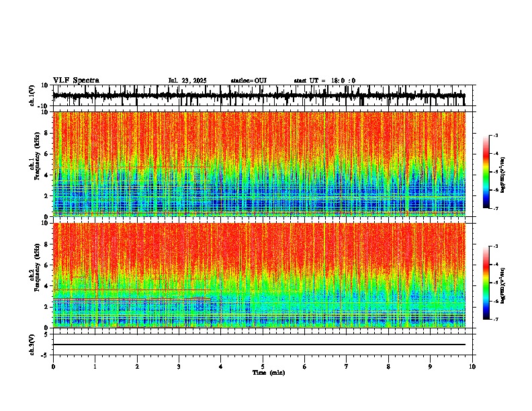532x411 pixels.
Task: Click the ch.2 spectrogram color scale bar
Action: tap(486, 283)
